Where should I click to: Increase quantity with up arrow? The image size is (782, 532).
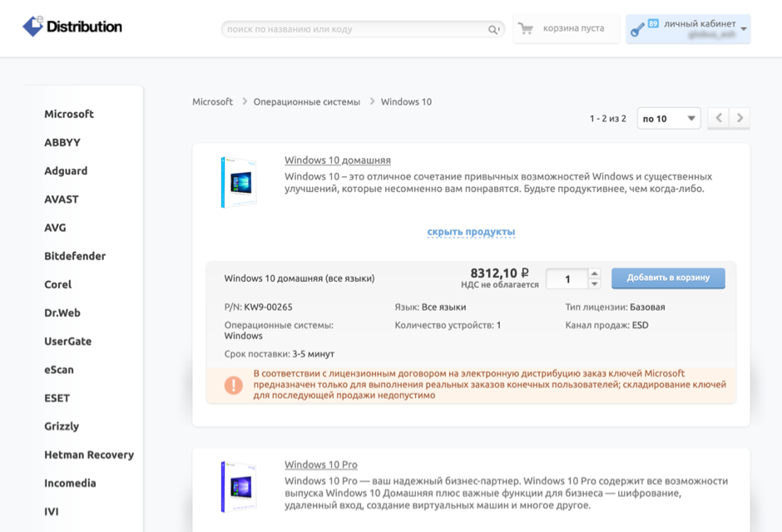[594, 273]
